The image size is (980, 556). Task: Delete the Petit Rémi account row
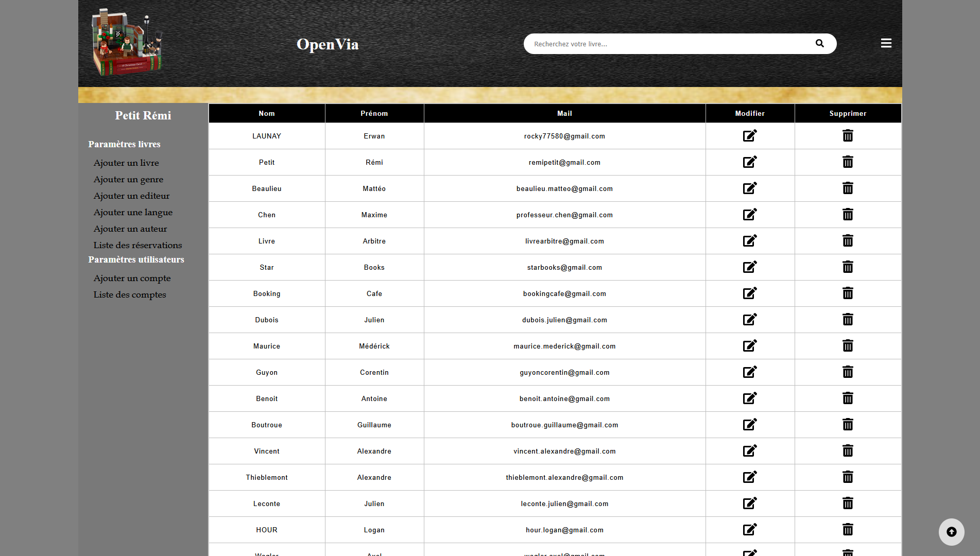coord(848,162)
